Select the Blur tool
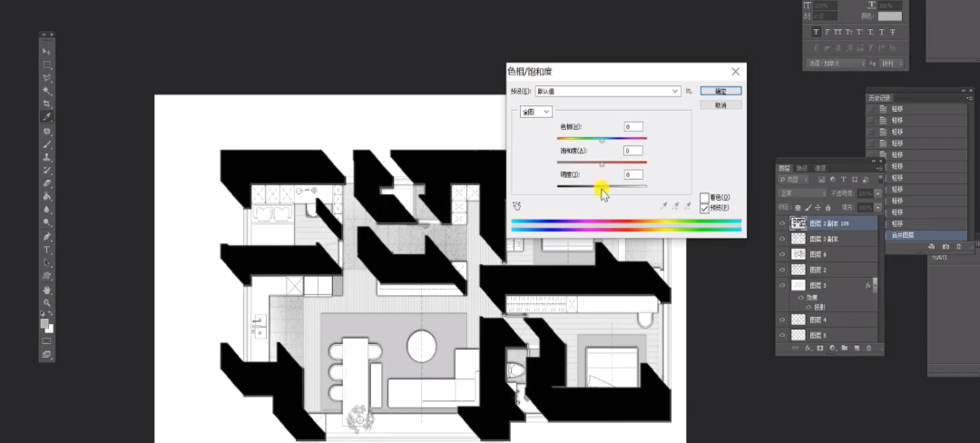980x443 pixels. point(47,210)
